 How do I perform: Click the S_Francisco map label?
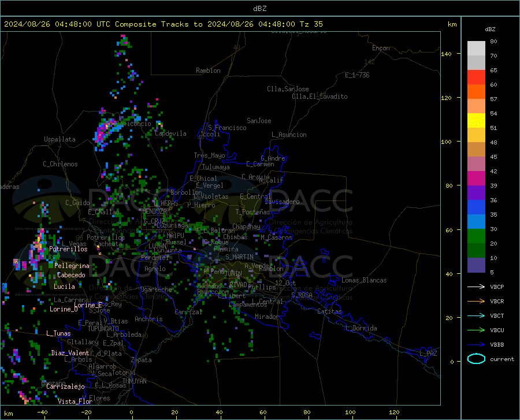pyautogui.click(x=227, y=128)
